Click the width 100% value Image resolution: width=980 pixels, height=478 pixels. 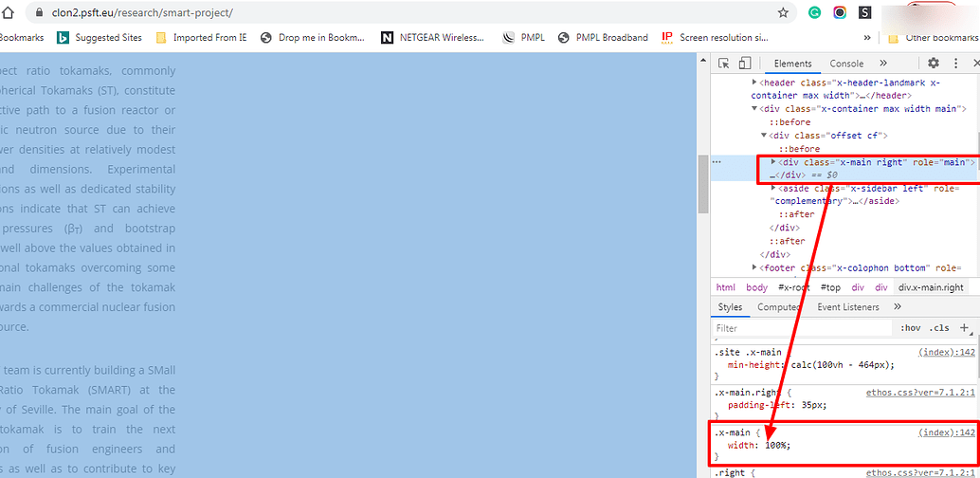pos(775,446)
